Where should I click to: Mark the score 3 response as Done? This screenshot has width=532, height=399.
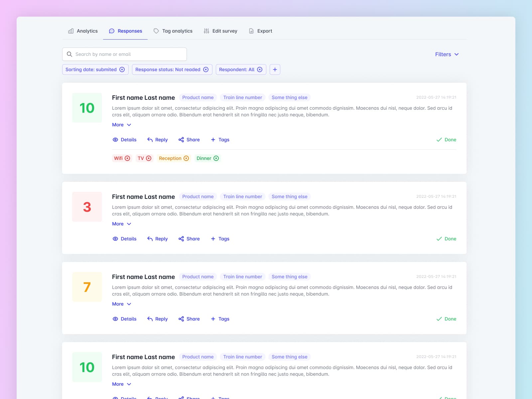(x=446, y=239)
